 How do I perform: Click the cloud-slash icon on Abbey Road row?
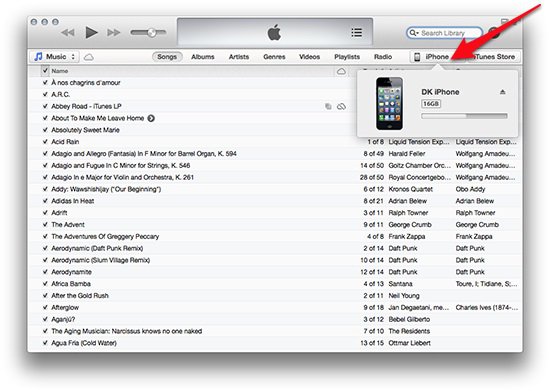coord(341,106)
